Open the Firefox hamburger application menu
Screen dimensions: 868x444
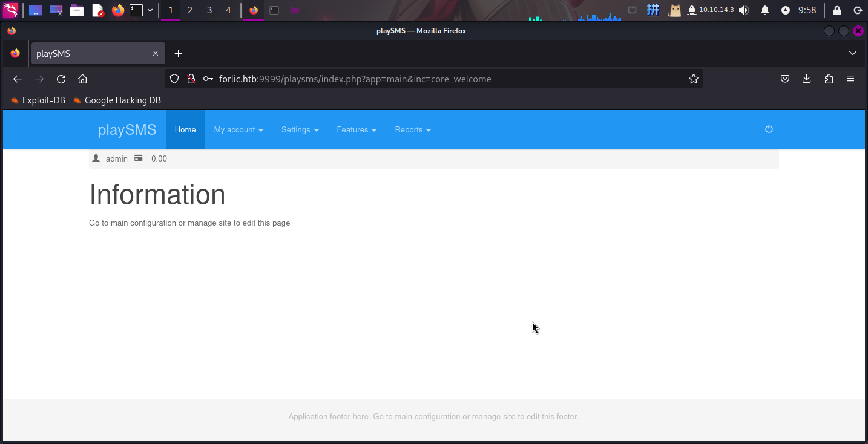(850, 79)
